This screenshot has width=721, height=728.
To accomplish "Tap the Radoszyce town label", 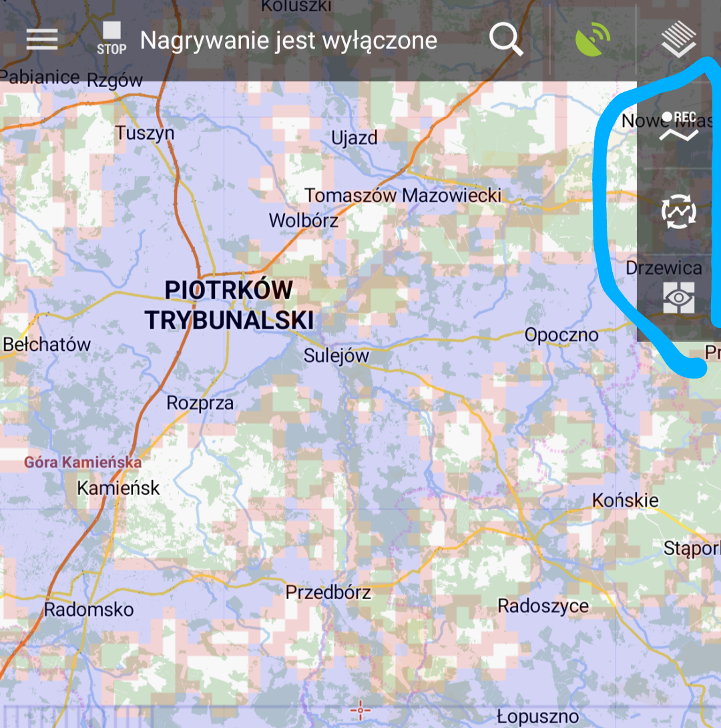I will point(543,606).
